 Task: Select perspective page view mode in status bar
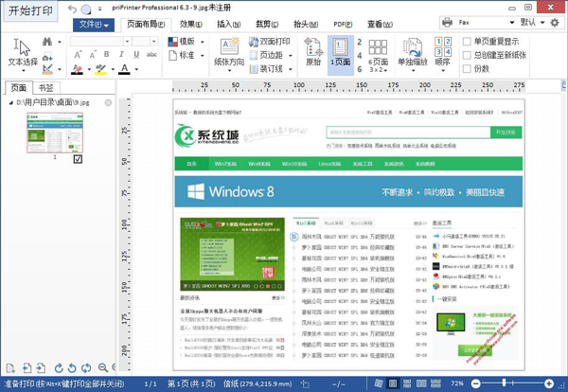click(379, 383)
